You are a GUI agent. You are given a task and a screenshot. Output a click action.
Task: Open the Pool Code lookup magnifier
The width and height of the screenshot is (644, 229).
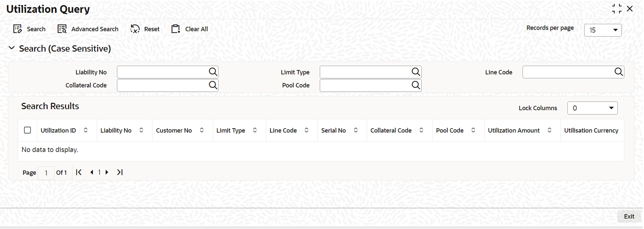(x=416, y=85)
